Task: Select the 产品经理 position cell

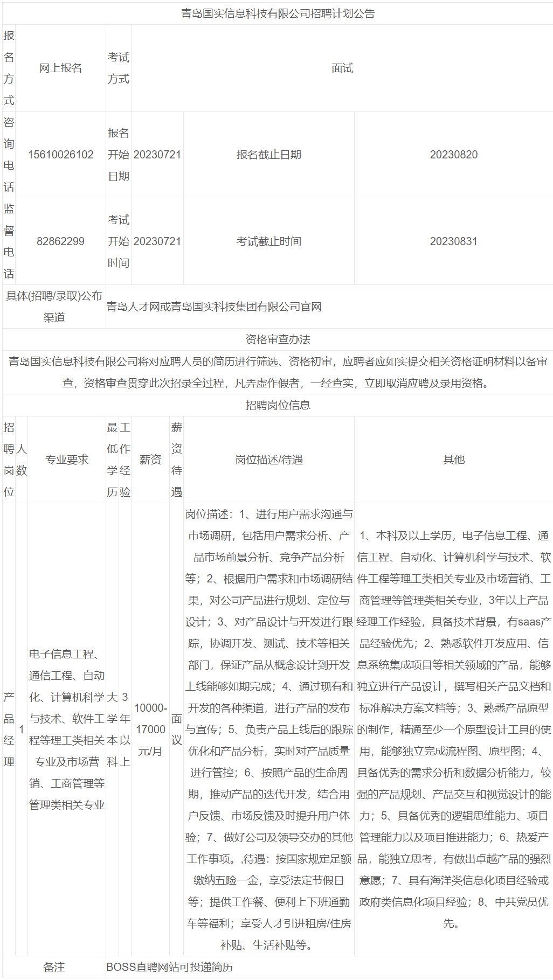Action: pos(9,729)
